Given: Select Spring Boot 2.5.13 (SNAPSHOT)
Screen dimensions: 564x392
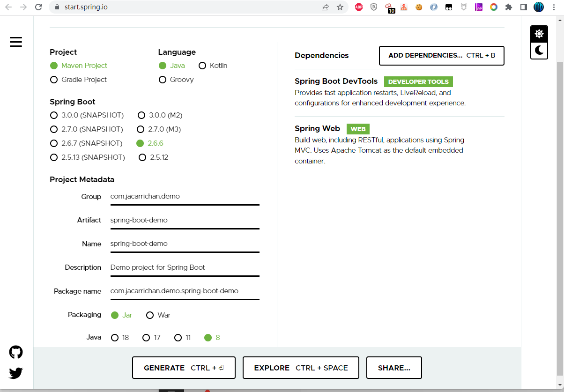Looking at the screenshot, I should (88, 157).
